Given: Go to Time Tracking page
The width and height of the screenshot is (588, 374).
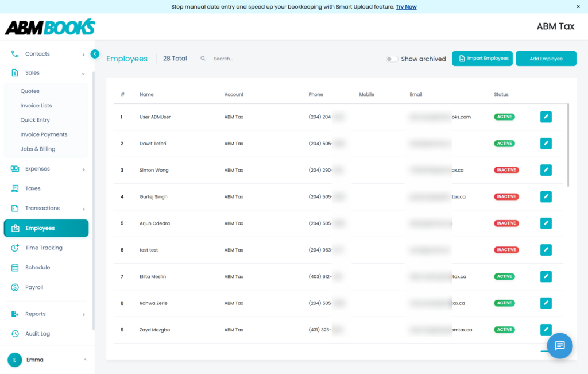Looking at the screenshot, I should tap(44, 248).
